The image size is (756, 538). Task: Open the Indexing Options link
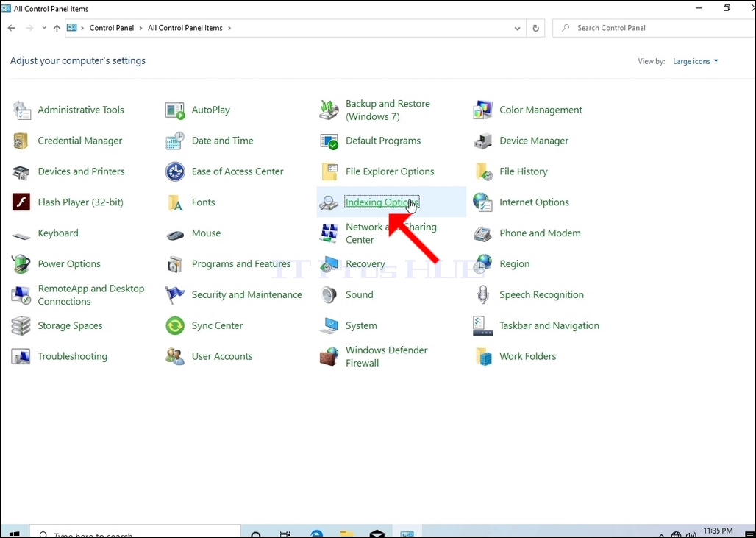tap(382, 202)
